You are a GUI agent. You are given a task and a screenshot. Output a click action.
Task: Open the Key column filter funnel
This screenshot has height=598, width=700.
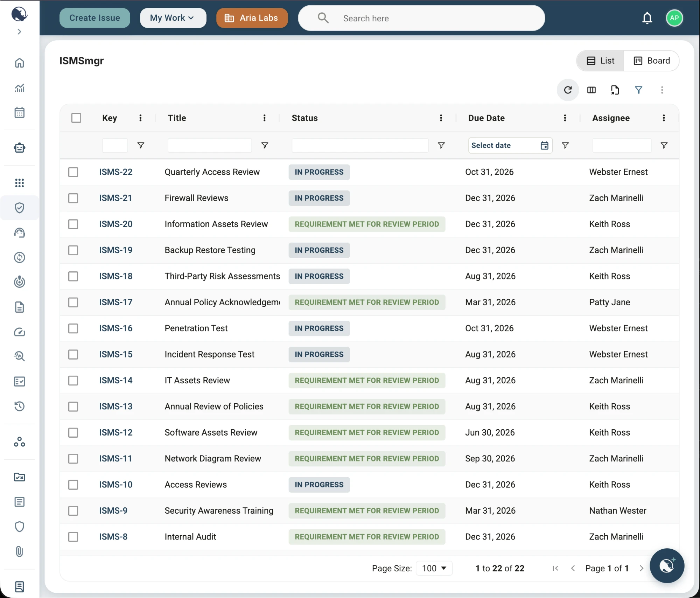(x=141, y=145)
